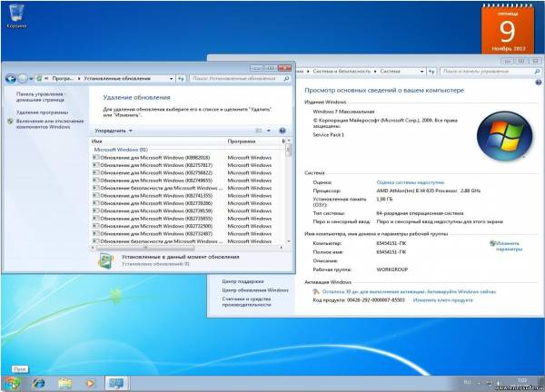Open Windows Media Player from the taskbar

click(90, 383)
